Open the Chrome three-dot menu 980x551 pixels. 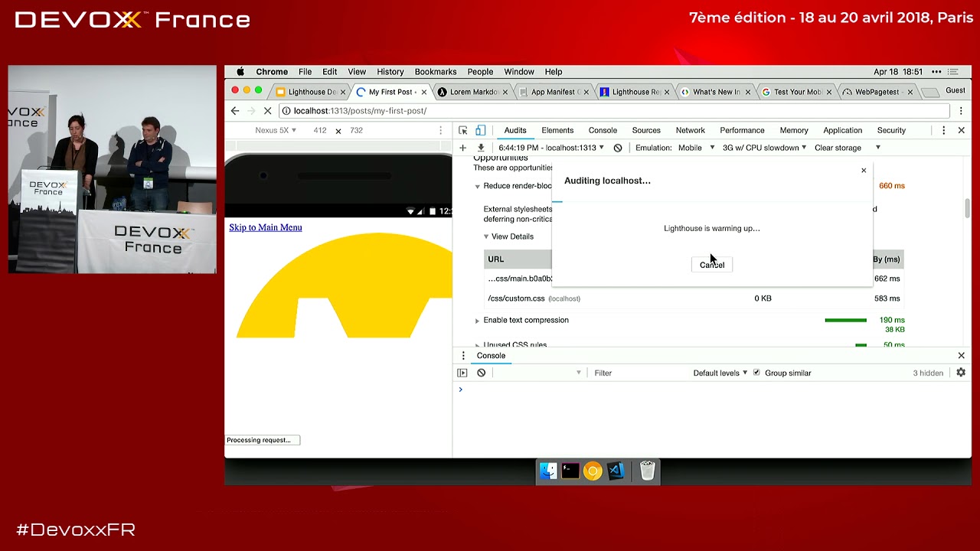point(961,111)
